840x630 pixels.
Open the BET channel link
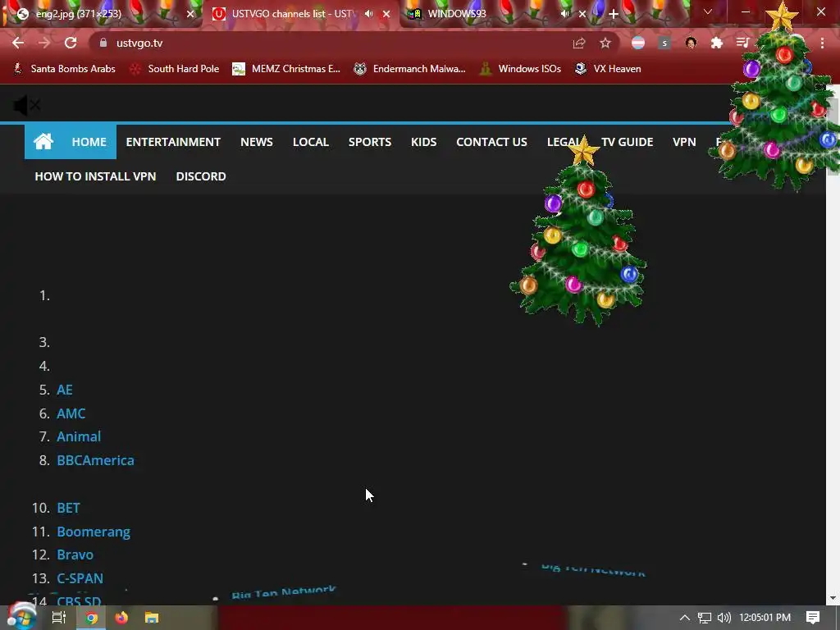point(69,508)
